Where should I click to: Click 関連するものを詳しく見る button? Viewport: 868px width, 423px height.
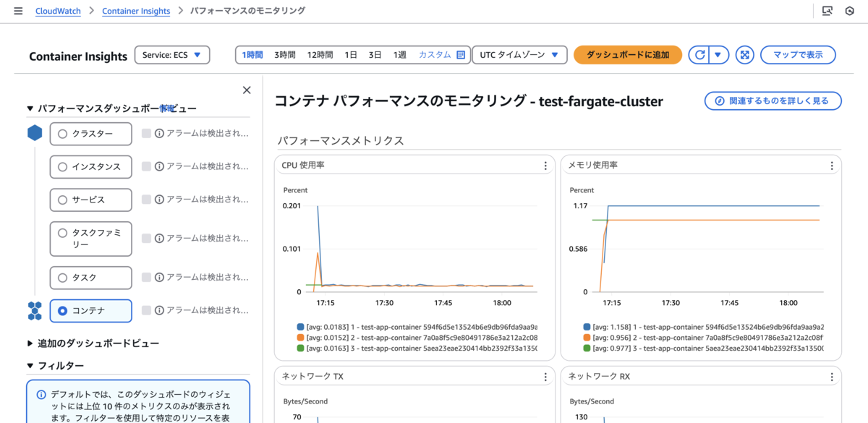[773, 101]
